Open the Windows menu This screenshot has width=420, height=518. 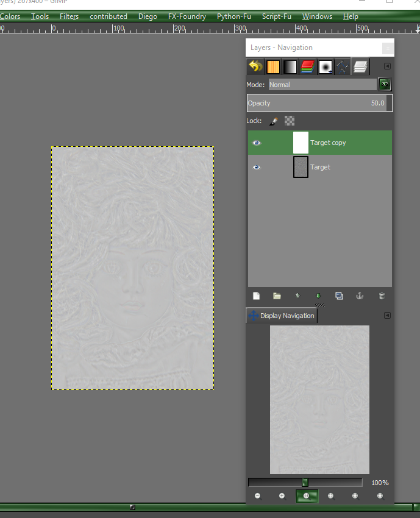point(317,16)
